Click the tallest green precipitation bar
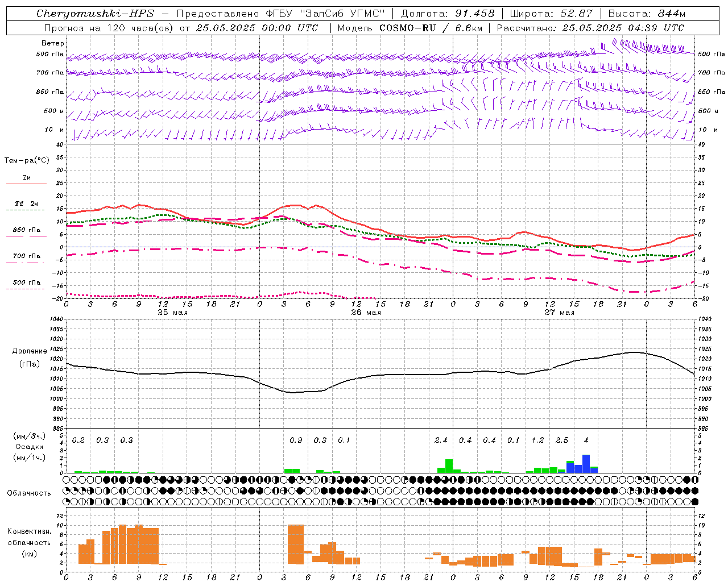Viewport: 728px width, 582px height. coord(449,466)
